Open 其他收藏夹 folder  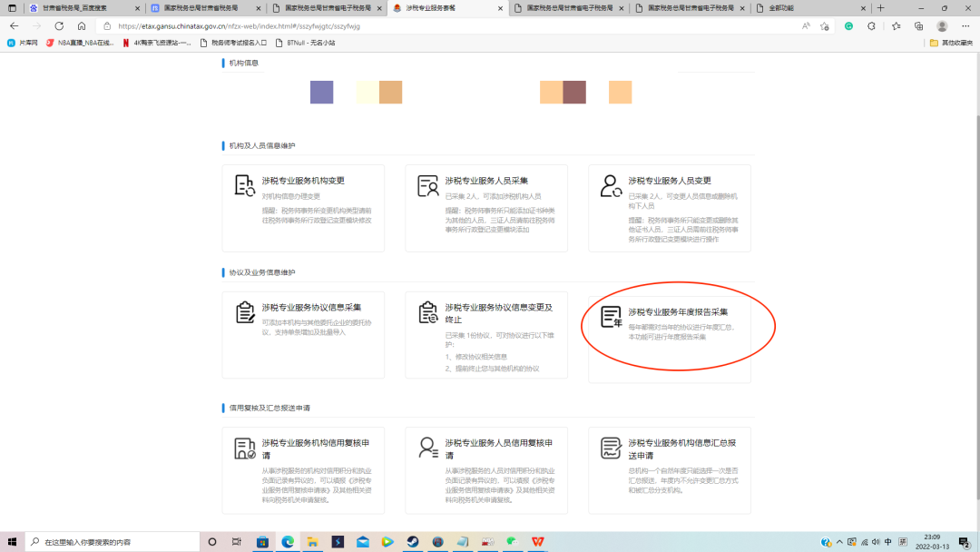951,43
